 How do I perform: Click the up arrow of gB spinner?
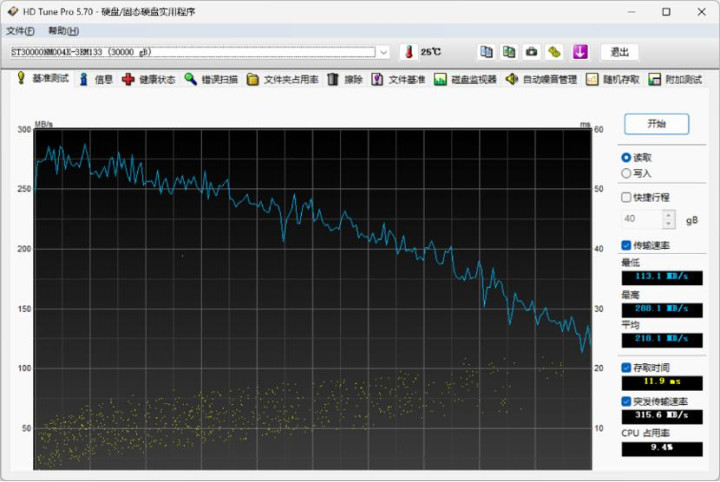pos(669,214)
